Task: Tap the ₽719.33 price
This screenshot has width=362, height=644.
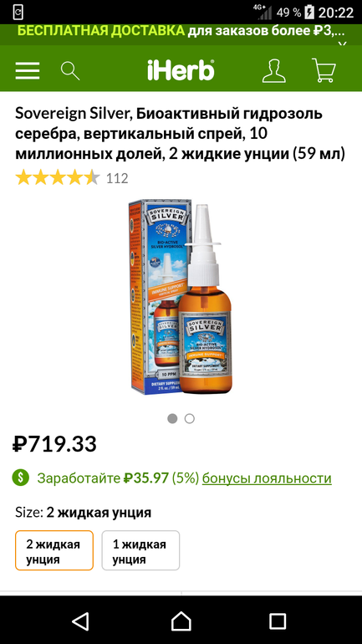Action: coord(54,444)
